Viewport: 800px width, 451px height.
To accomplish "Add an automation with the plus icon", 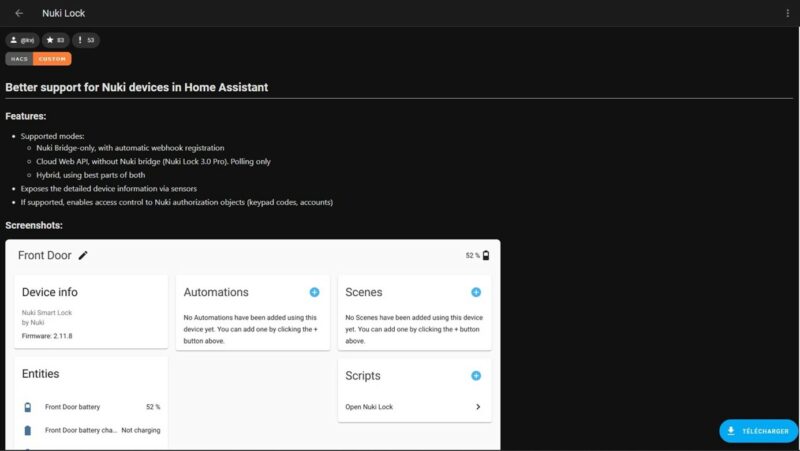I will 314,292.
